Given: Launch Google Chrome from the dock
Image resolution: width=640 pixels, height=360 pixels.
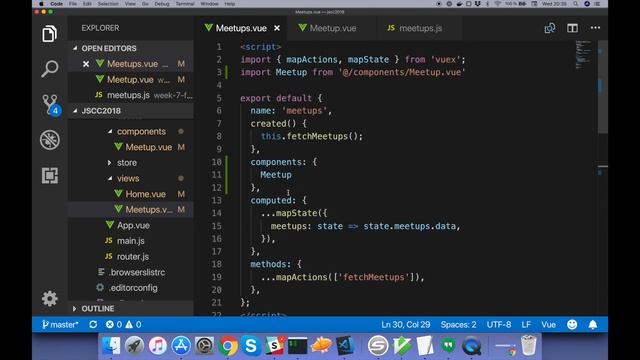Looking at the screenshot, I should (228, 346).
